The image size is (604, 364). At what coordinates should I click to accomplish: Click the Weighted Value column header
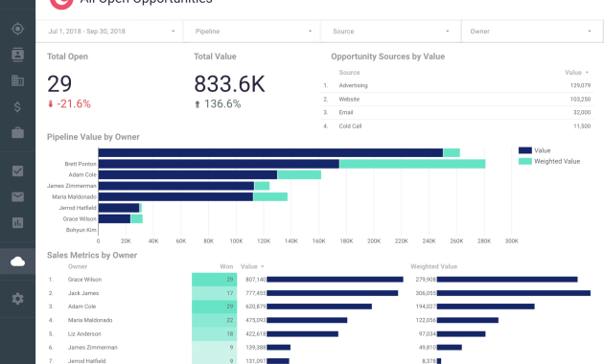433,266
